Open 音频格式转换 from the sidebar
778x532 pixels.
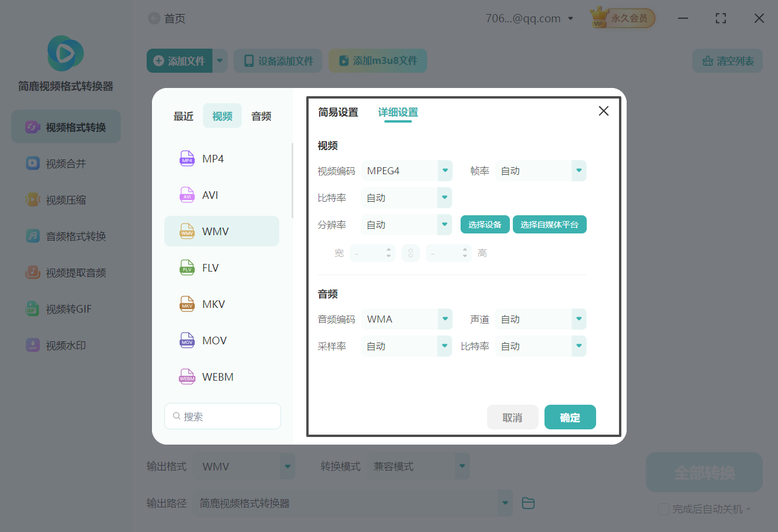click(65, 236)
